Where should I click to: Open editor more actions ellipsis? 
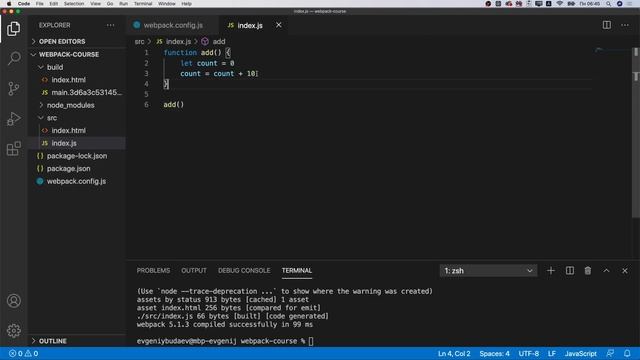coord(625,25)
